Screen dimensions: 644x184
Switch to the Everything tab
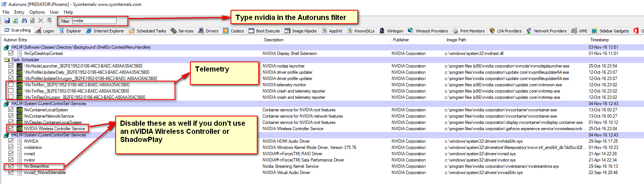(x=17, y=31)
